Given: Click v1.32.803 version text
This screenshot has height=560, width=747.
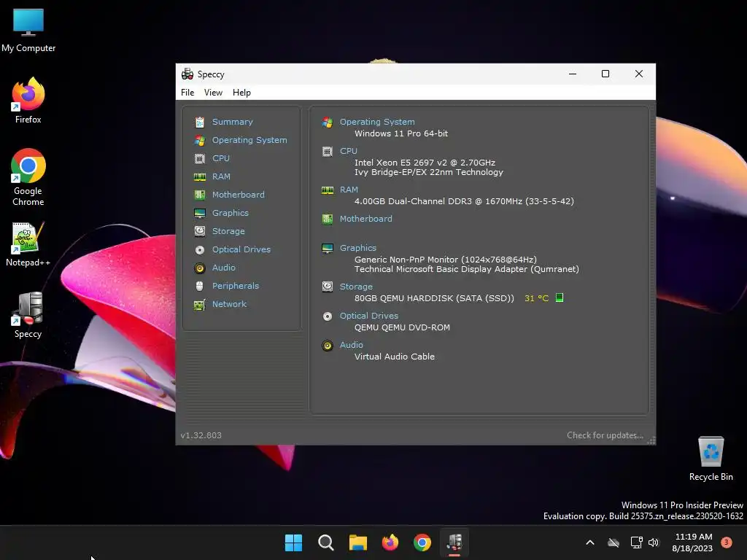Looking at the screenshot, I should 201,435.
